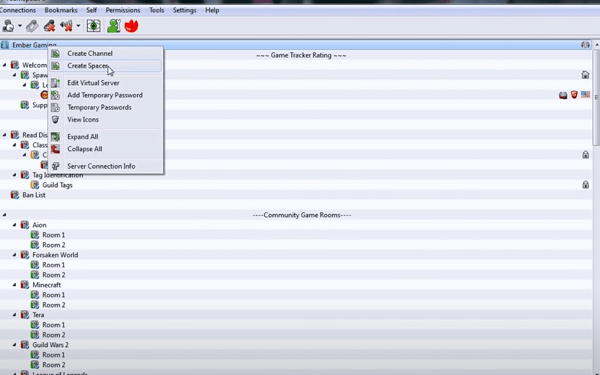The image size is (600, 375).
Task: Choose Create Spacer from context menu
Action: click(106, 66)
